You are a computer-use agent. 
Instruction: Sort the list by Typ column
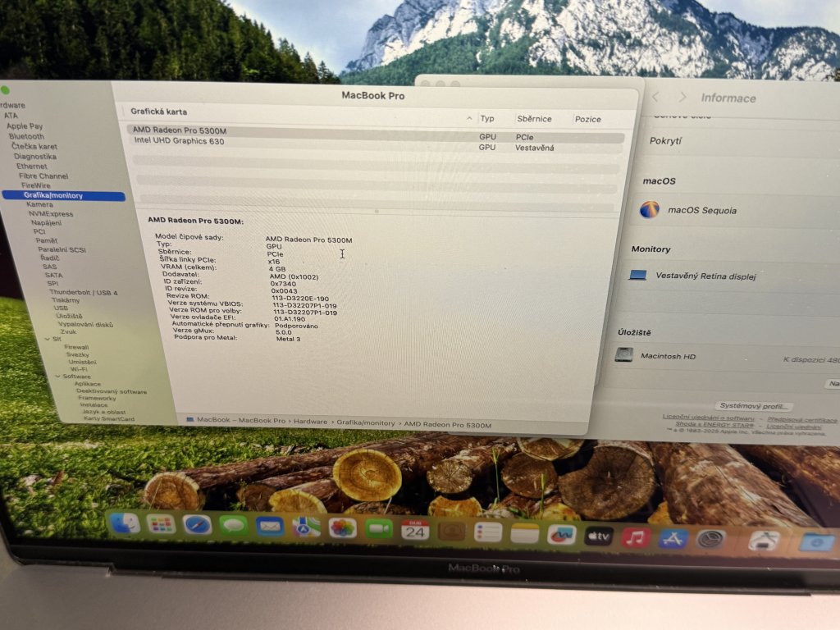487,118
